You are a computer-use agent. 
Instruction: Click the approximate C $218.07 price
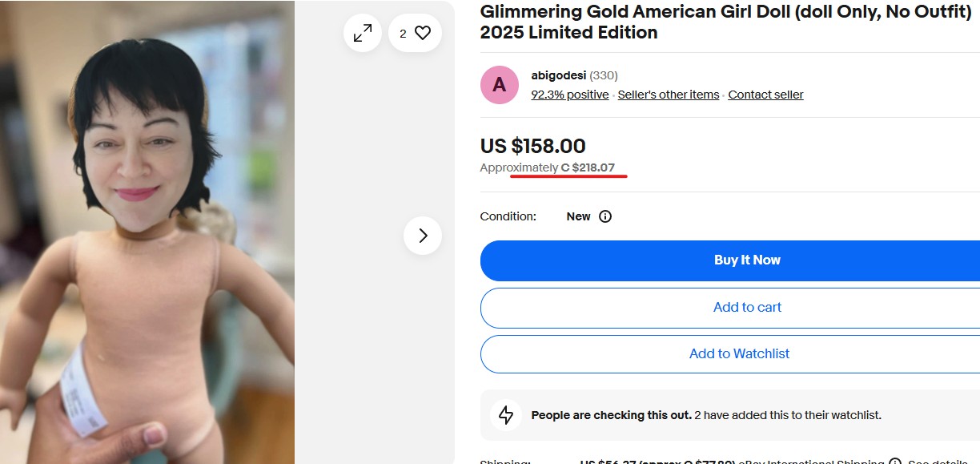coord(588,167)
